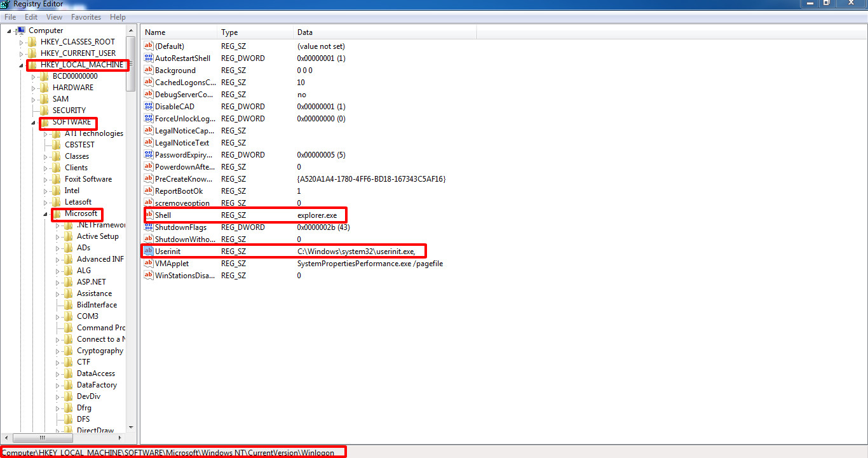Viewport: 868px width, 458px height.
Task: Click the HKEY_CLASSES_ROOT folder icon
Action: [x=32, y=42]
